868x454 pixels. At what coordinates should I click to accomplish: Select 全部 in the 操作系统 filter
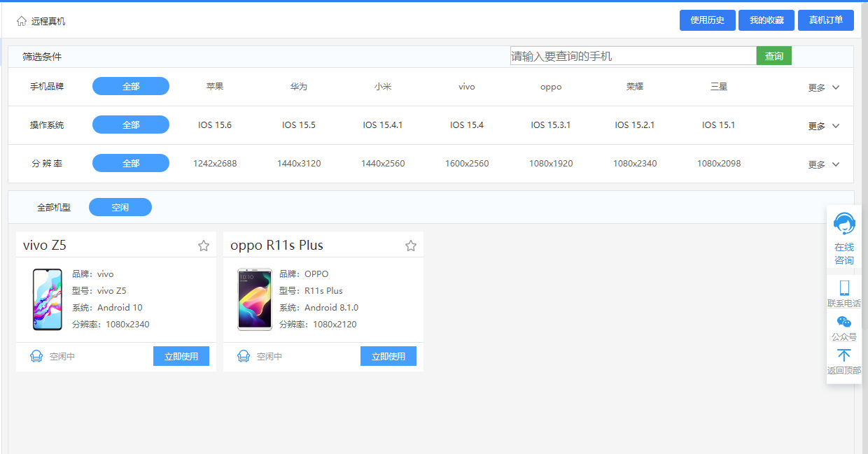pyautogui.click(x=131, y=125)
